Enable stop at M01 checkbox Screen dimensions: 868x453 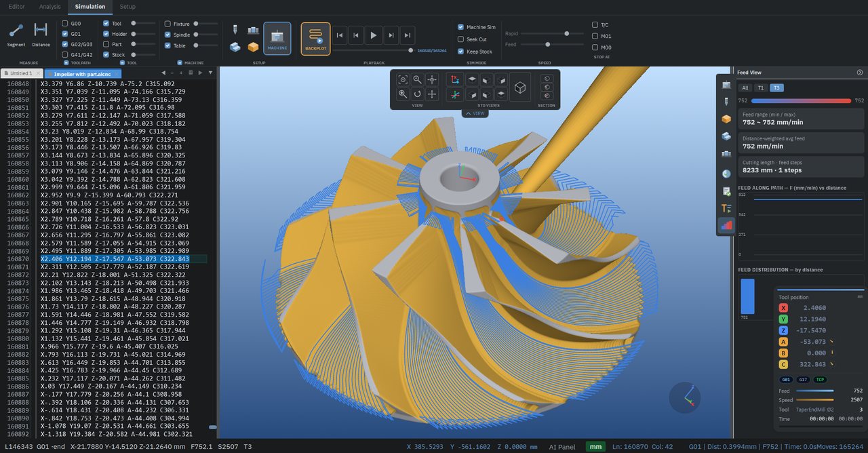coord(595,36)
